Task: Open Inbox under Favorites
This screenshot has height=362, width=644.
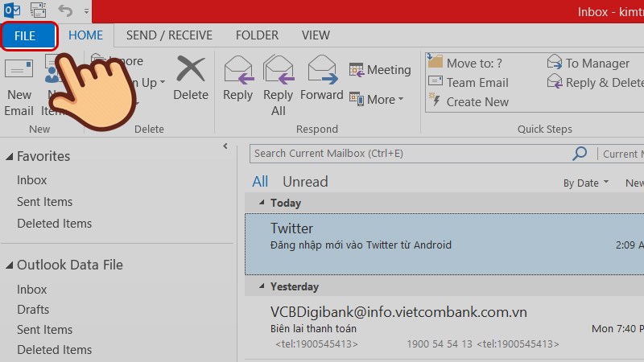Action: point(31,180)
